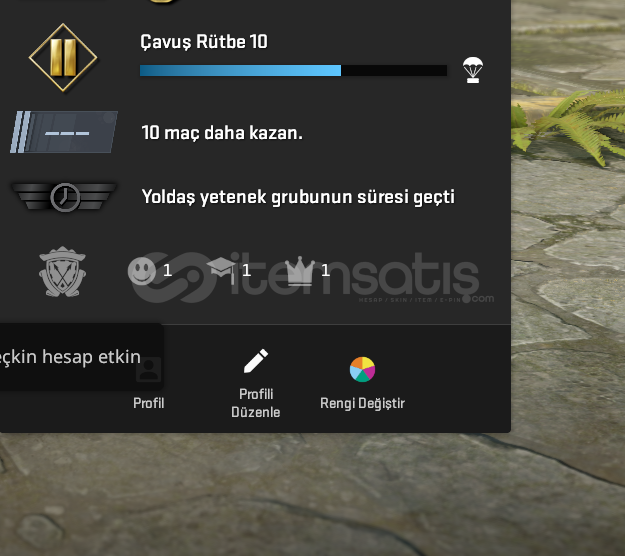Click the crown leader commendation icon
Image resolution: width=625 pixels, height=556 pixels.
300,271
